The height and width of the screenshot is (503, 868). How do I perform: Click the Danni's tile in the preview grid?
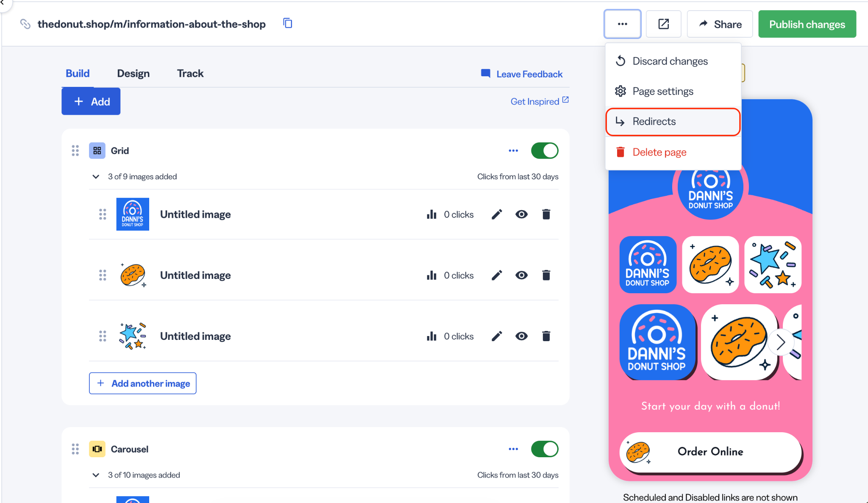[648, 265]
